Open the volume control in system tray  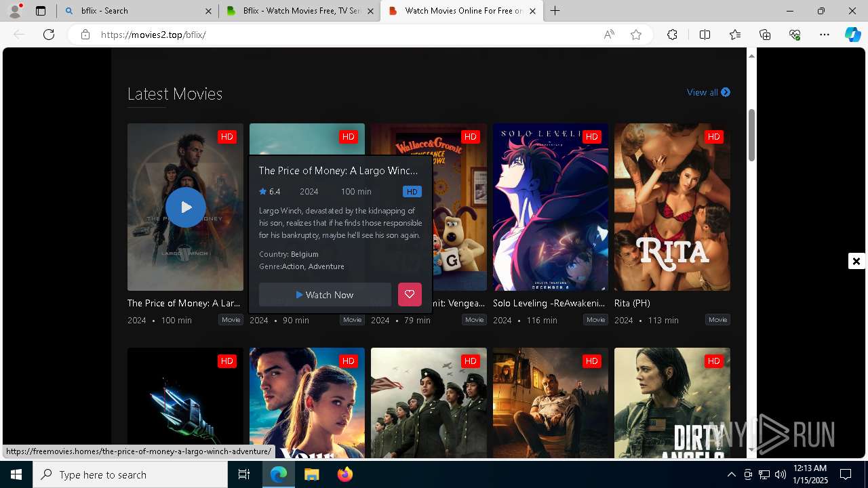click(781, 474)
